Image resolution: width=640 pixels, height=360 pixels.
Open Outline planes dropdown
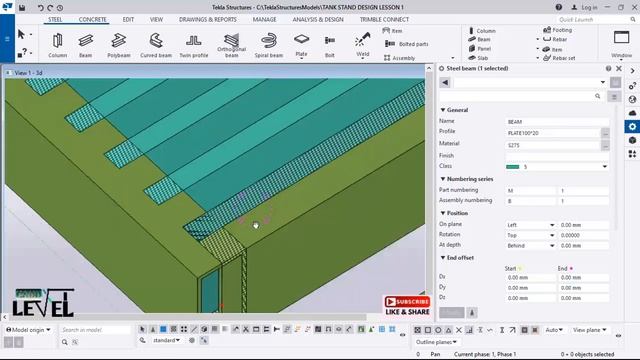[x=436, y=342]
